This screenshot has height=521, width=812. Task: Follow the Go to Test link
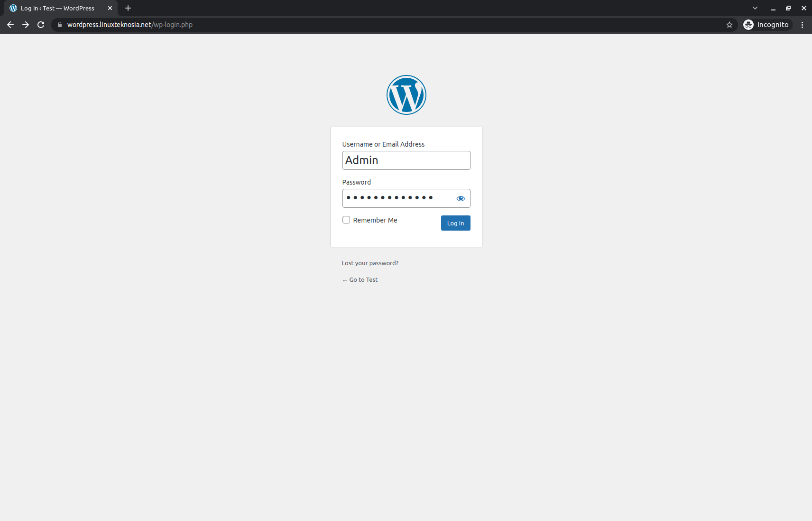[360, 279]
